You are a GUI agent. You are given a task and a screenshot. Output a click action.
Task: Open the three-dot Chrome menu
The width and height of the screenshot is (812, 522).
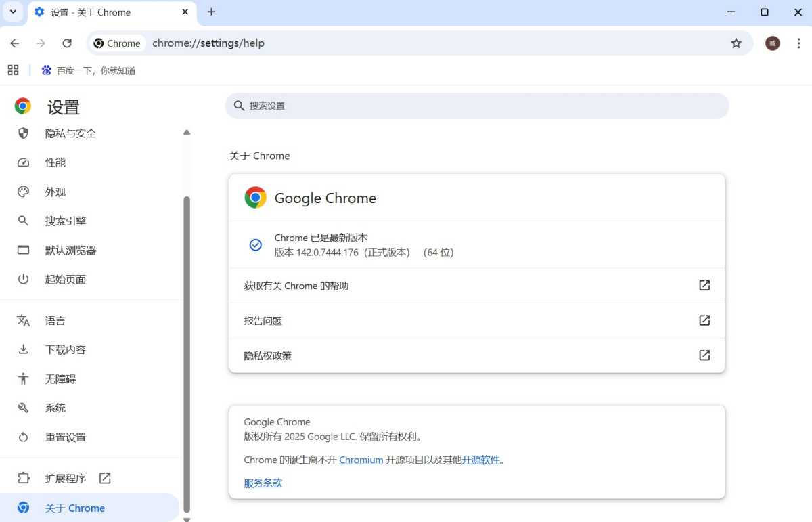point(800,43)
